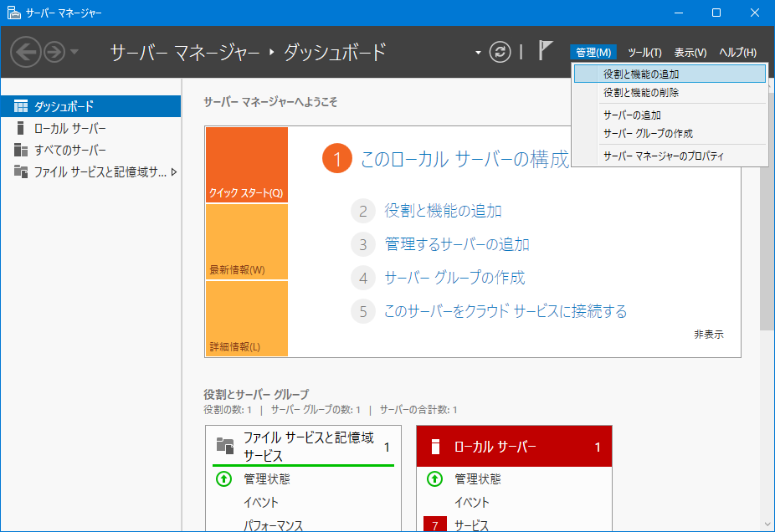Open the 表示(V) menu
775x532 pixels.
click(x=690, y=52)
